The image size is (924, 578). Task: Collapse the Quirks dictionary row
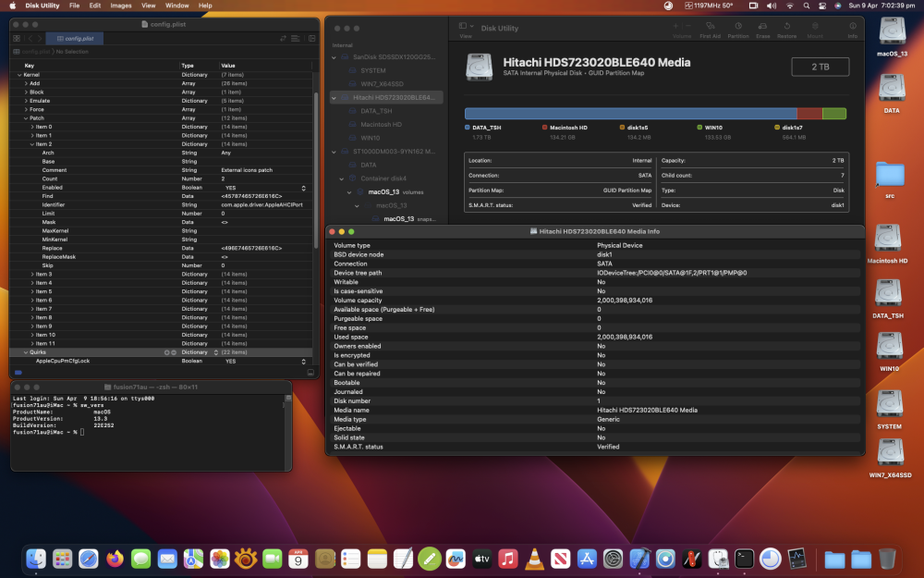point(26,352)
